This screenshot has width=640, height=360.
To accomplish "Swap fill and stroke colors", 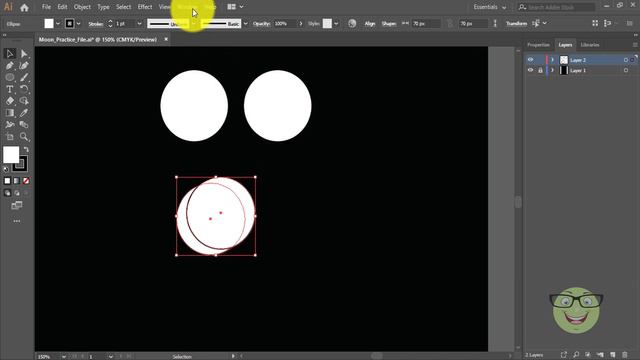I will click(26, 149).
